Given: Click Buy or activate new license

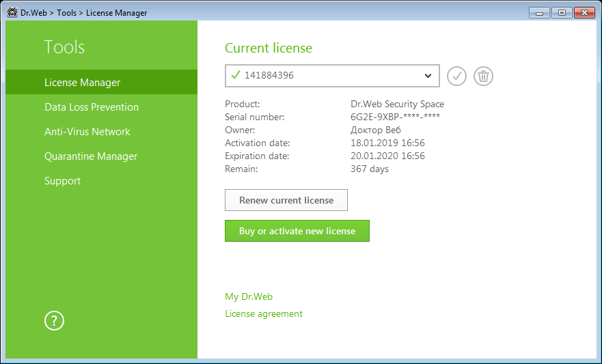Looking at the screenshot, I should click(x=297, y=231).
